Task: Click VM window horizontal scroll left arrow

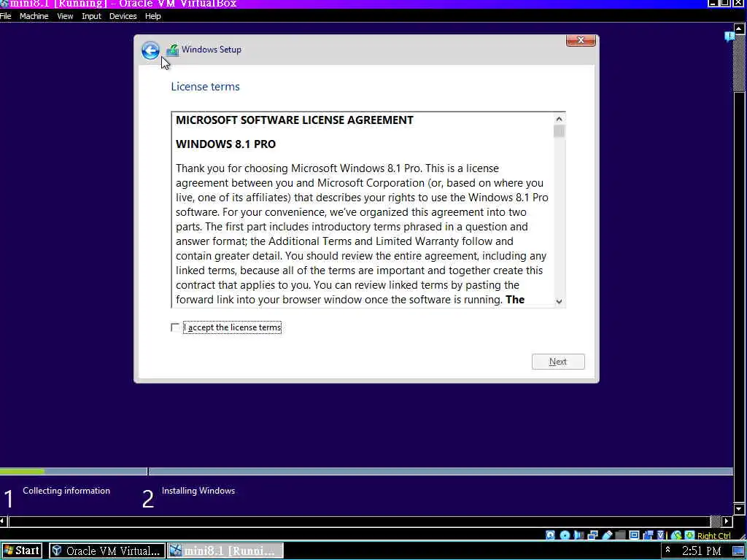Action: coord(4,521)
